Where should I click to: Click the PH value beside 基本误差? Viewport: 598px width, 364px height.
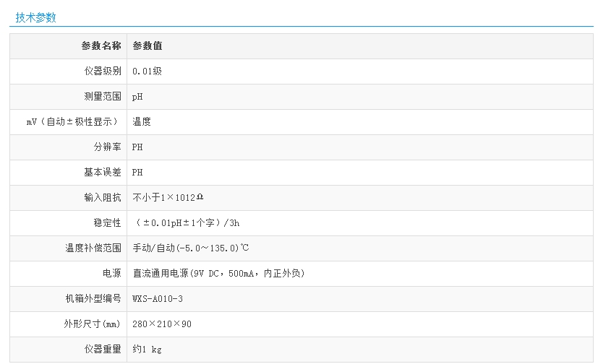[x=137, y=173]
